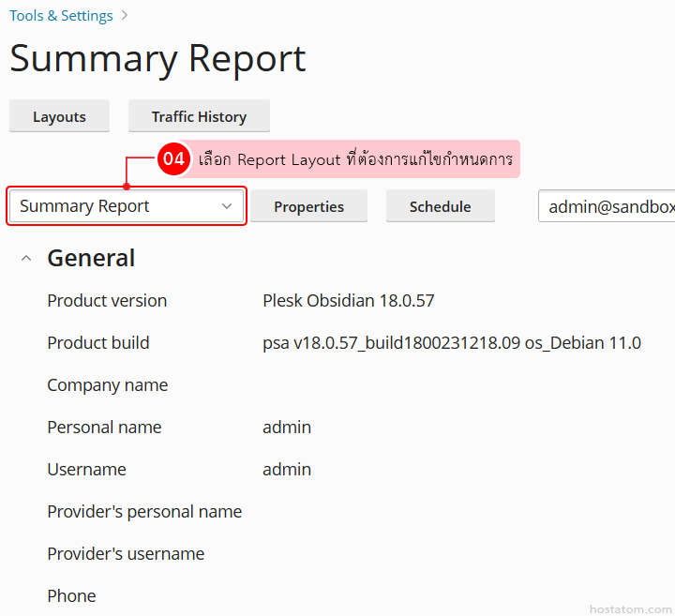Click the Summary Report page title
Screen dimensions: 675x616
[x=157, y=59]
